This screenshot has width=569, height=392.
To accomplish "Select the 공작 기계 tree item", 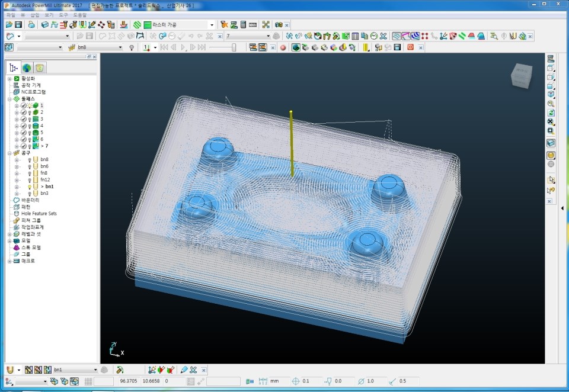I will tap(31, 85).
